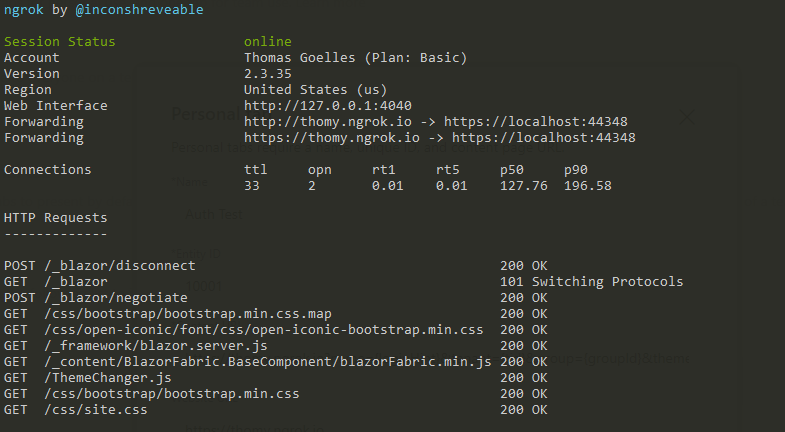
Task: Click the https://thomy.ngrok.io forwarding address
Action: (x=331, y=138)
